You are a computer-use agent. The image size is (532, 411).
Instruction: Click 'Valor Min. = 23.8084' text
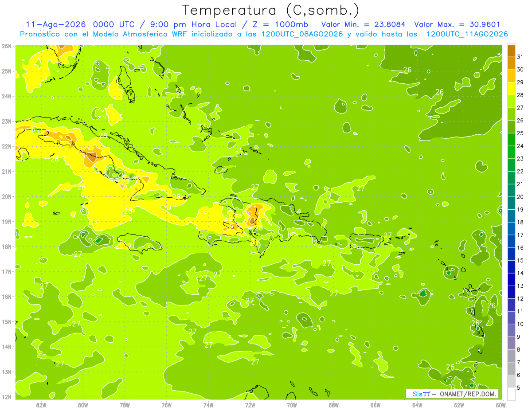pyautogui.click(x=363, y=24)
